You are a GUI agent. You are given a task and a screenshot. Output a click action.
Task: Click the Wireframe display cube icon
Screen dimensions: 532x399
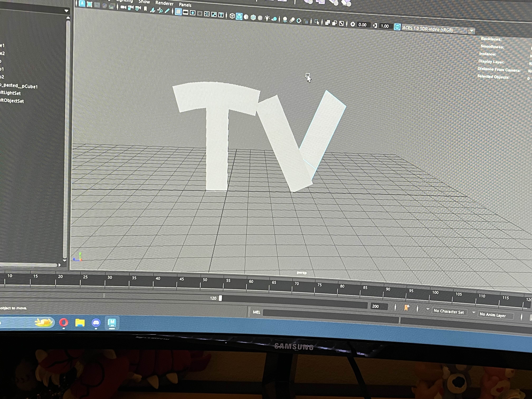[232, 16]
